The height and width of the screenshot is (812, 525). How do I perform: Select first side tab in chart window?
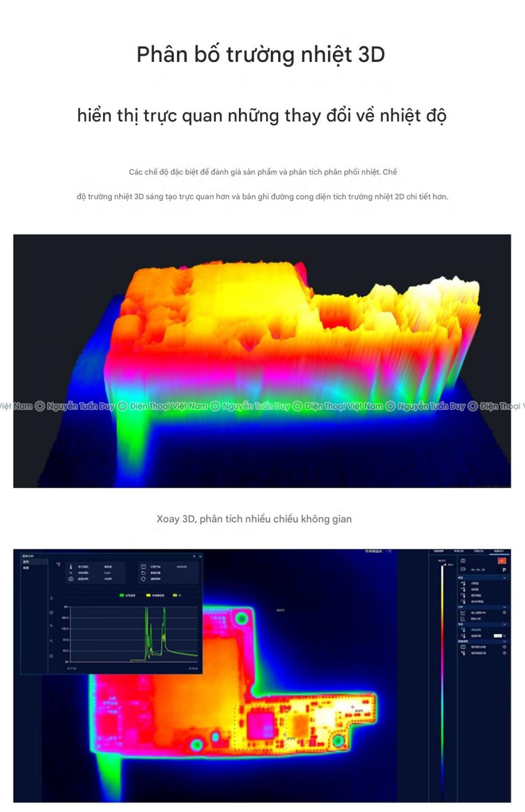[34, 562]
